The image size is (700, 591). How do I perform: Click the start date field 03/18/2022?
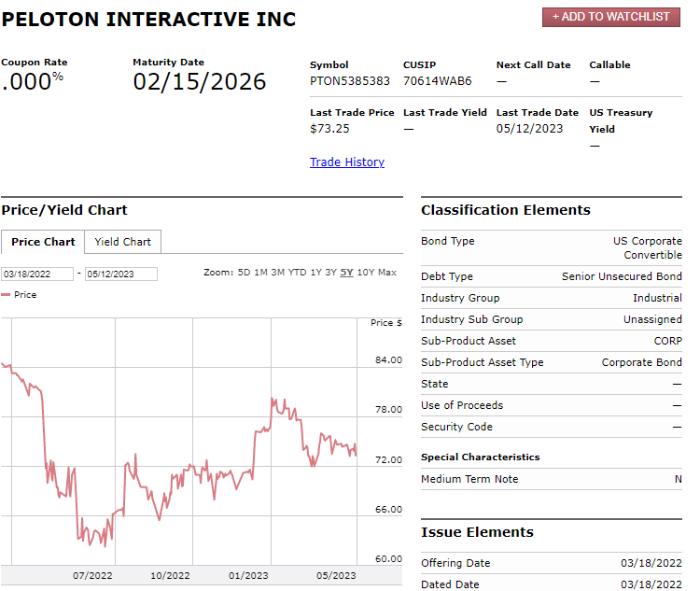point(37,274)
